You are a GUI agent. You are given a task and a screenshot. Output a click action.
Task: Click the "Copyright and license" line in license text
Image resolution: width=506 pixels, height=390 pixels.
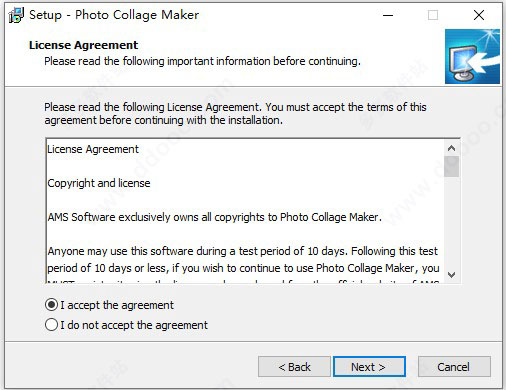tap(99, 183)
